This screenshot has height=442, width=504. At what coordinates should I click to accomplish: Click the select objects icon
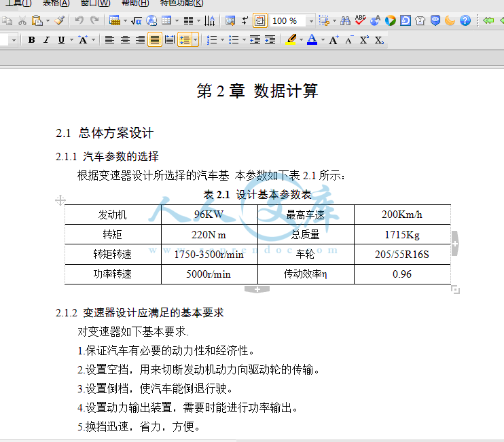click(x=324, y=21)
